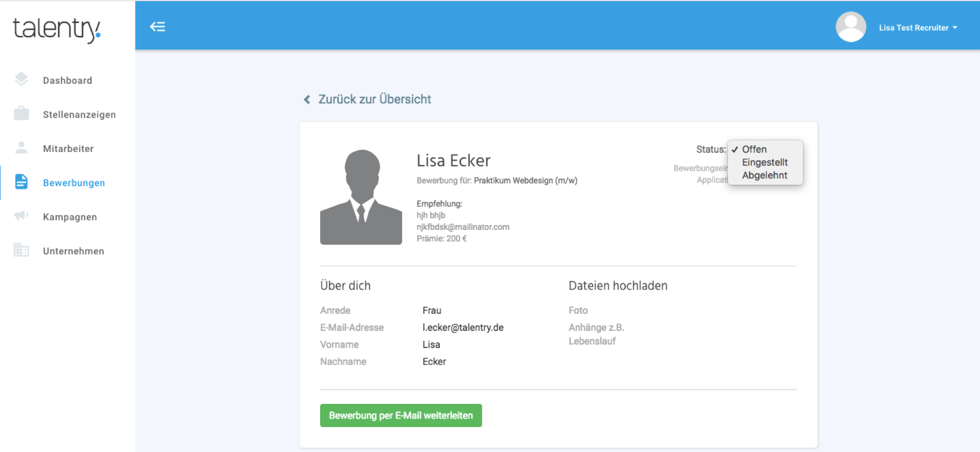Click the Mitarbeiter person icon
Screen dimensions: 980x452
coord(21,148)
